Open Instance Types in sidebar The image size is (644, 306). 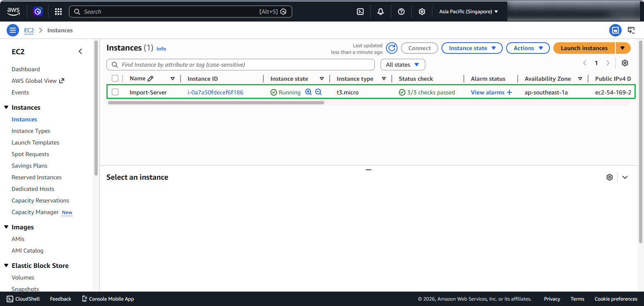point(31,131)
